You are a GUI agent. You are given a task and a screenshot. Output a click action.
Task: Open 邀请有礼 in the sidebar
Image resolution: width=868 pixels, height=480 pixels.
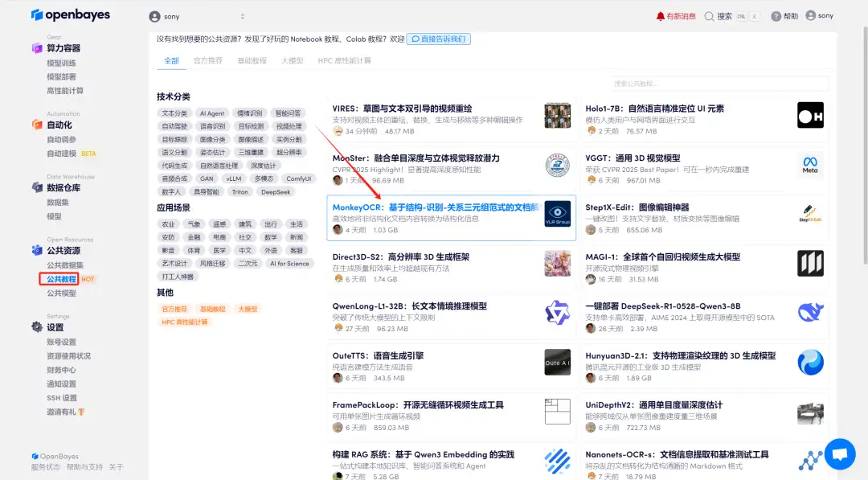point(65,412)
